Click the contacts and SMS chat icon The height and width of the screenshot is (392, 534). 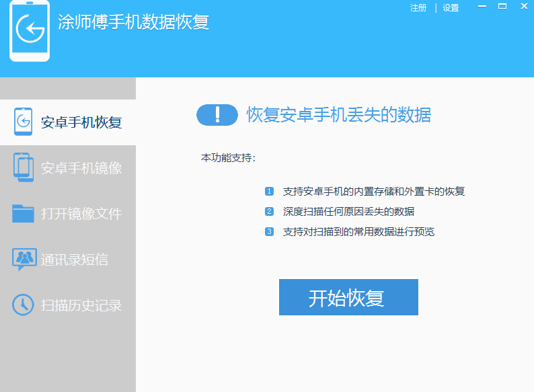pos(24,259)
